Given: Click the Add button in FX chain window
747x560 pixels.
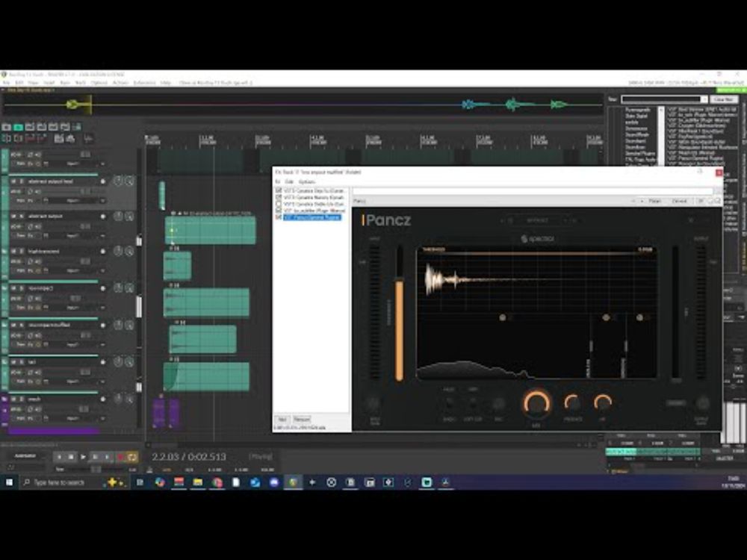Looking at the screenshot, I should [x=282, y=420].
